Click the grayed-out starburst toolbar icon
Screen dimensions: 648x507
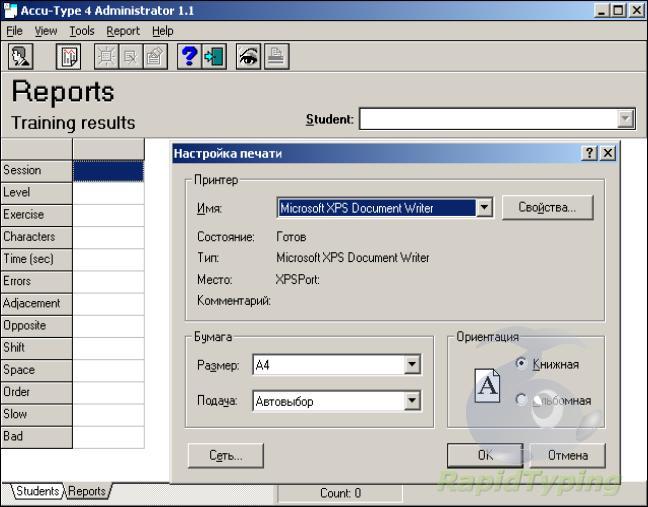tap(107, 56)
